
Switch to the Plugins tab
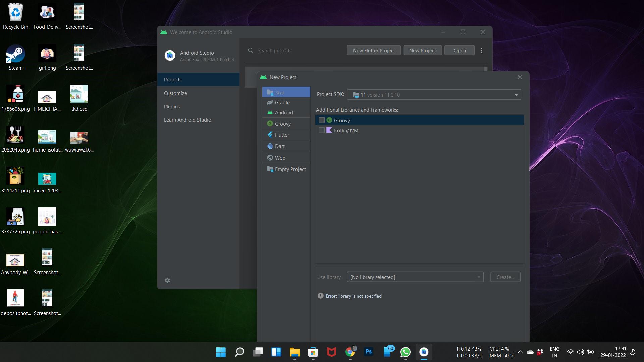coord(172,107)
